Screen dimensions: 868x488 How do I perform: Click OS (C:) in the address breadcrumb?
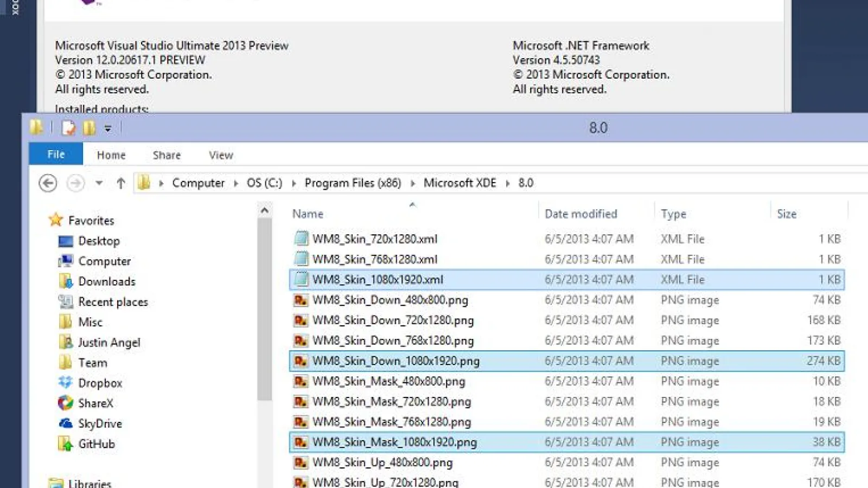[264, 183]
